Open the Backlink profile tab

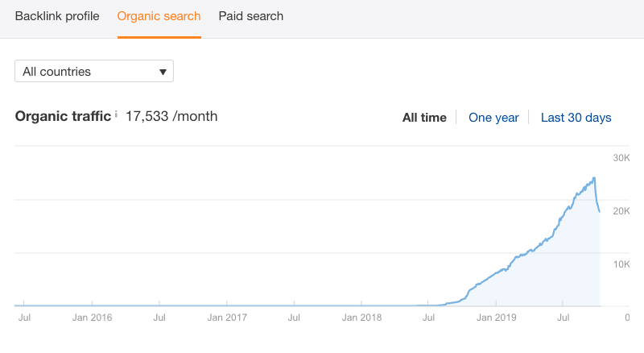point(56,16)
